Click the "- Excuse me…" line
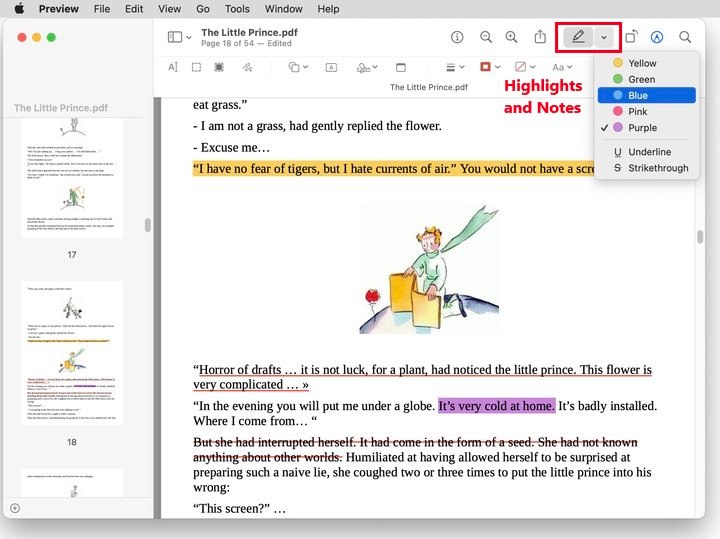The height and width of the screenshot is (539, 720). point(231,147)
